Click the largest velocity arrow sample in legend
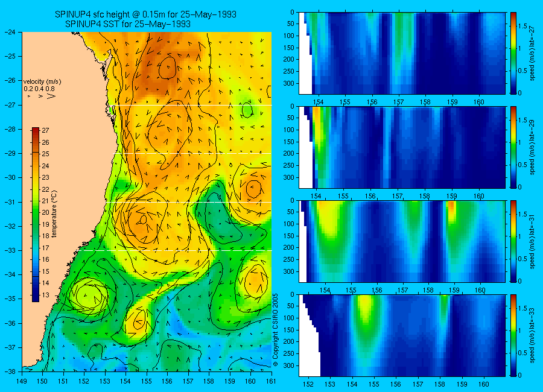 tap(51, 96)
